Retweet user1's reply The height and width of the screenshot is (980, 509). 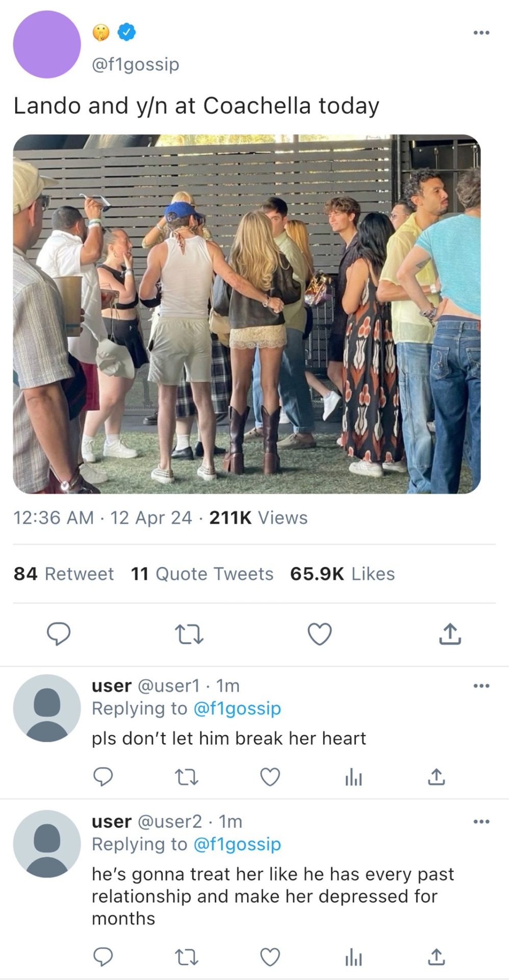pos(186,777)
